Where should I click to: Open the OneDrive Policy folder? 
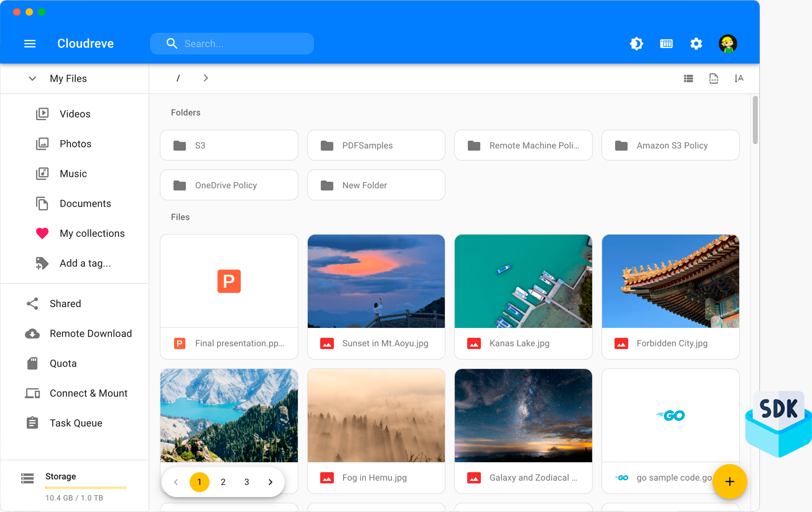tap(229, 185)
